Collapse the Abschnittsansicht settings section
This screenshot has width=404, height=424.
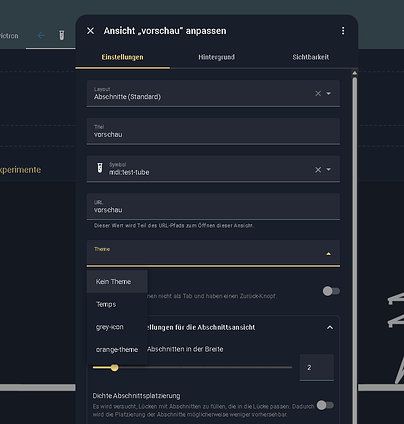[330, 328]
